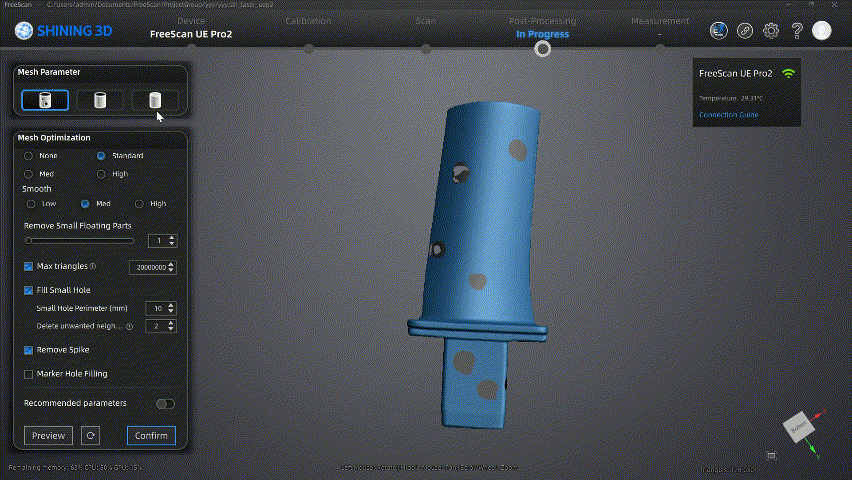
Task: Open the Connection Guide link
Action: (728, 115)
